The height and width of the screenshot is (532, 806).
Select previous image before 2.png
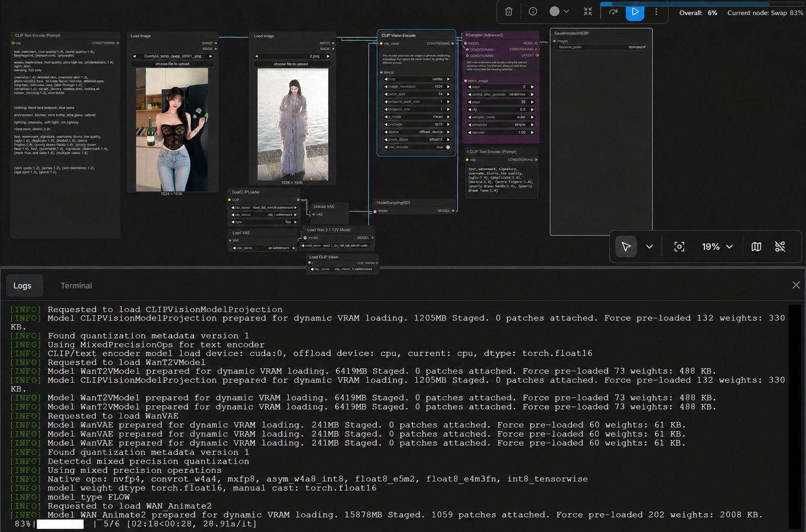(x=256, y=56)
